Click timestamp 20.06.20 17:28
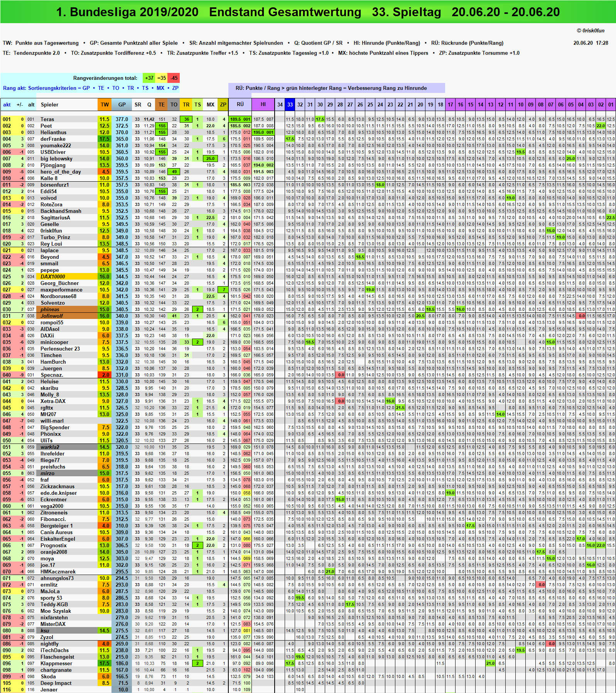Viewport: 616px width, 693px height. pyautogui.click(x=591, y=43)
